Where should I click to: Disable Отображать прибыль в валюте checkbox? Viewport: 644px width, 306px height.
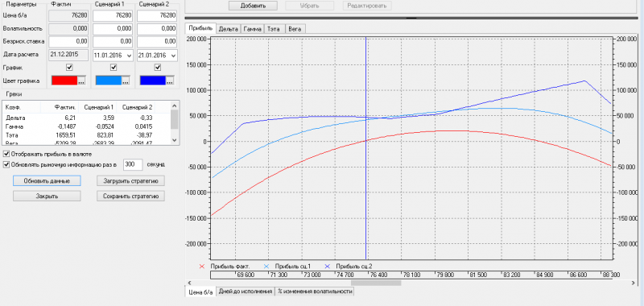(6, 154)
